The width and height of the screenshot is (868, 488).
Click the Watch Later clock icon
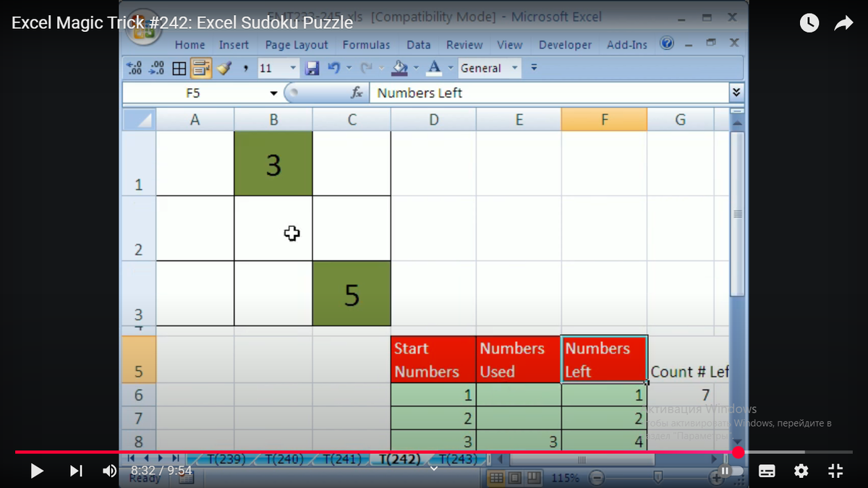pyautogui.click(x=809, y=23)
